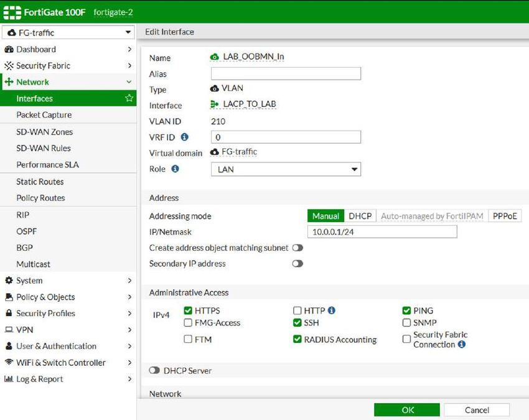Expand the Log & Report chevron
529x420 pixels.
[x=129, y=379]
